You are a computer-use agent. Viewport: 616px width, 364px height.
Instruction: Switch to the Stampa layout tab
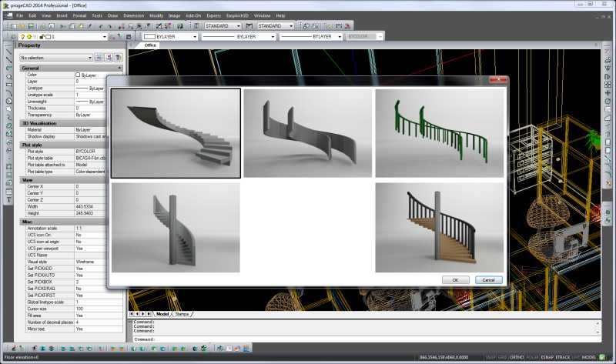coord(182,314)
